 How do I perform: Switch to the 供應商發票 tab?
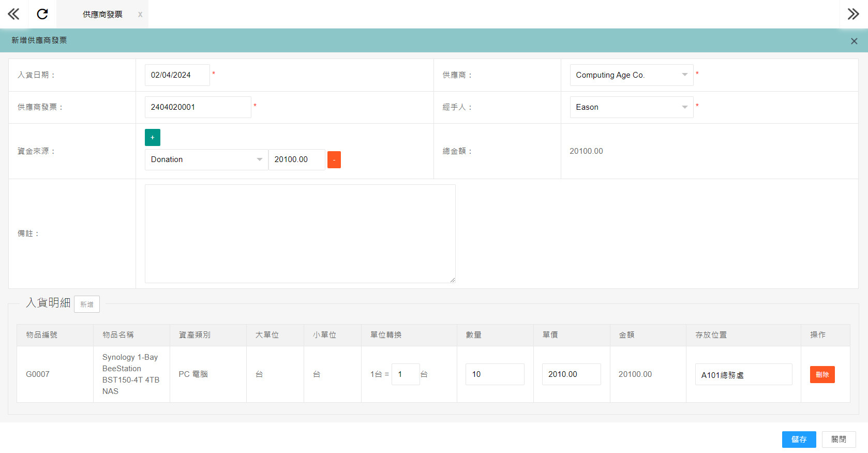(x=102, y=14)
